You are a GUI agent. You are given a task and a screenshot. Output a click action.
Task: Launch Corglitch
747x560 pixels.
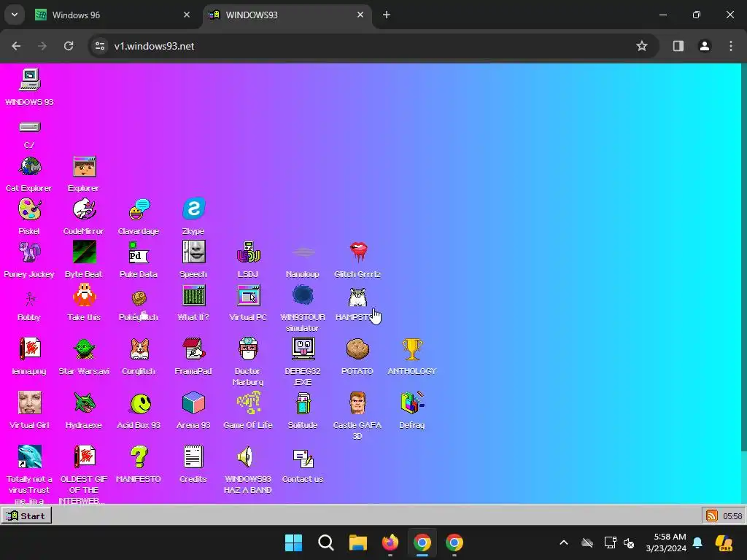click(139, 349)
